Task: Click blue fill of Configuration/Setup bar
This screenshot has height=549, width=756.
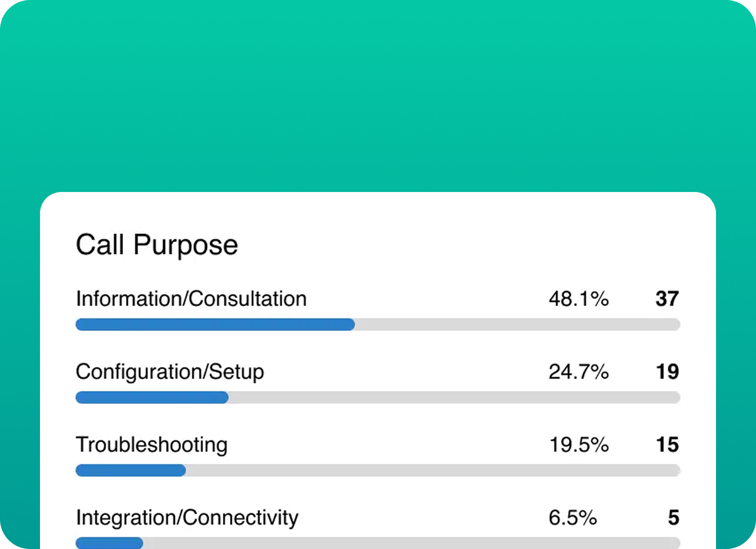Action: coord(152,398)
